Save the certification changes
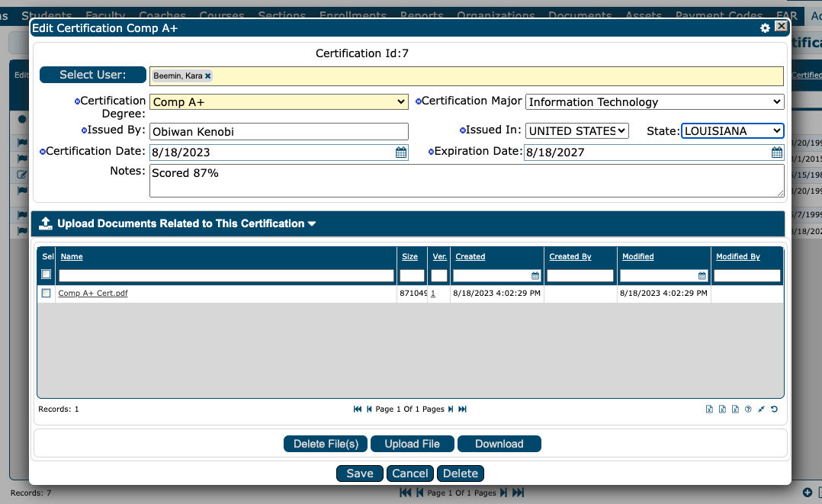The height and width of the screenshot is (504, 822). [x=359, y=473]
